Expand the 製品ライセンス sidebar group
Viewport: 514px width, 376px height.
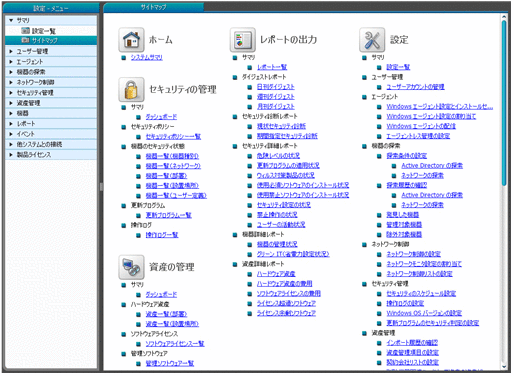pyautogui.click(x=11, y=155)
